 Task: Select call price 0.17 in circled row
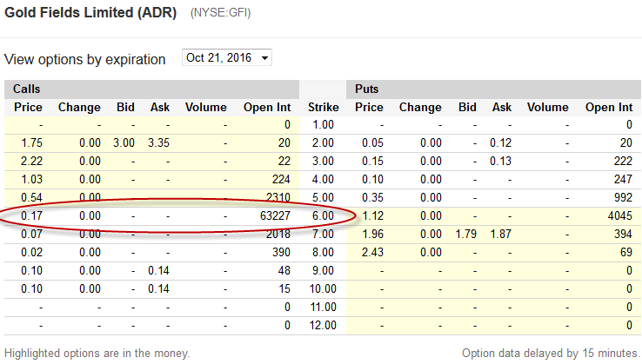pyautogui.click(x=31, y=215)
